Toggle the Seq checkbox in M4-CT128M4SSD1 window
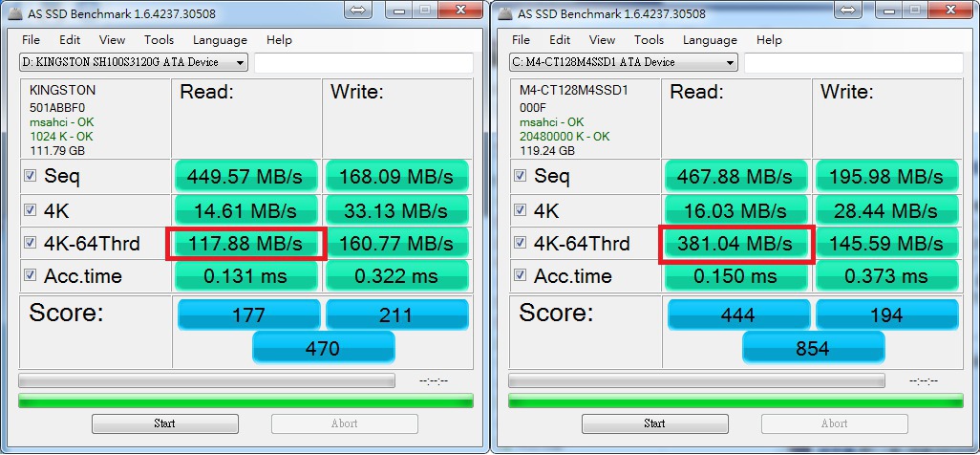 pos(520,176)
